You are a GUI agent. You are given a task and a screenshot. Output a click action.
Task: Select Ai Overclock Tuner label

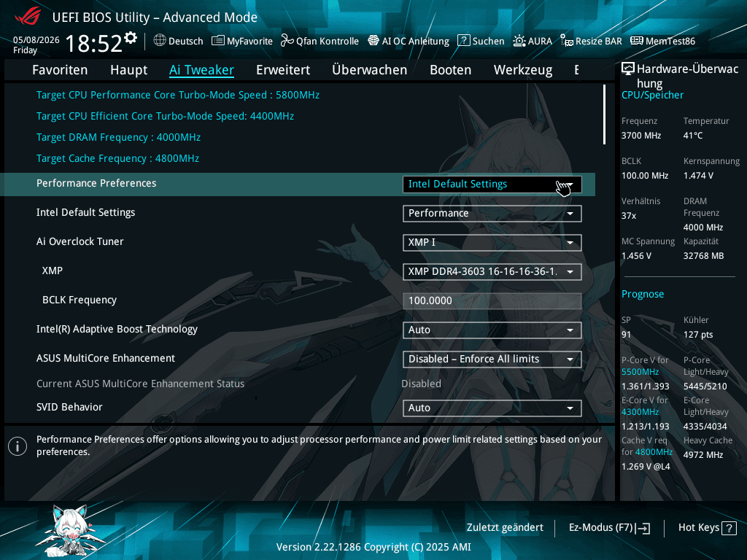point(80,242)
